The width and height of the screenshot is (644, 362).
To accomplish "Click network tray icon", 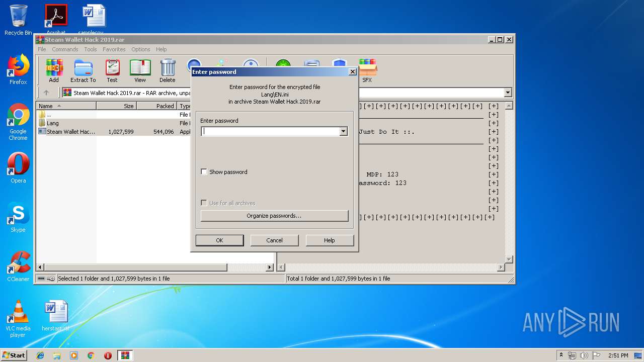I will 572,355.
